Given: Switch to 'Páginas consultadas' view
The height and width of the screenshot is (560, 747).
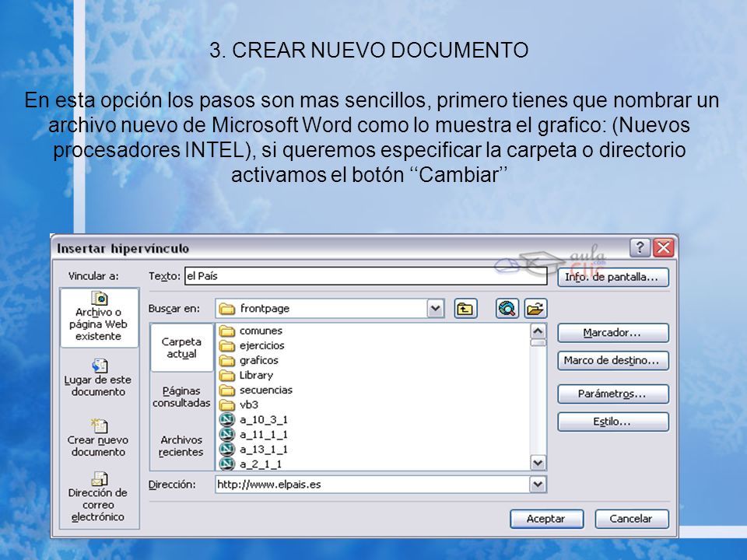Looking at the screenshot, I should (x=181, y=397).
